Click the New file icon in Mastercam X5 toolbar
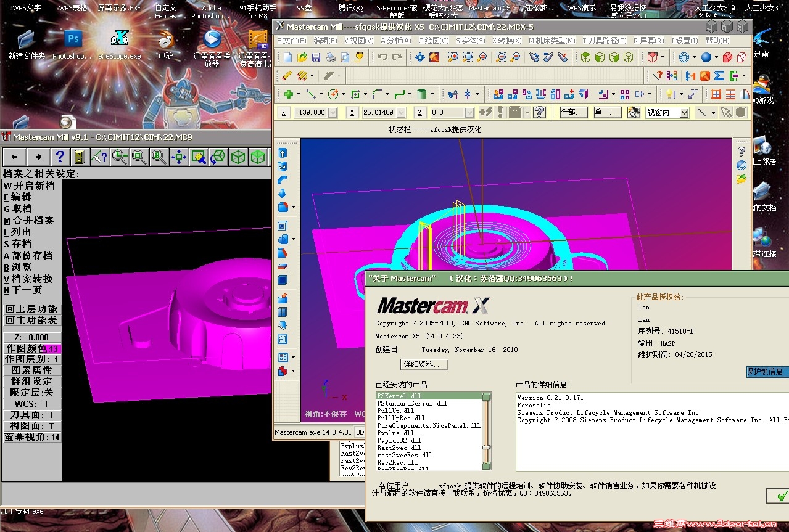The width and height of the screenshot is (789, 532). 288,57
